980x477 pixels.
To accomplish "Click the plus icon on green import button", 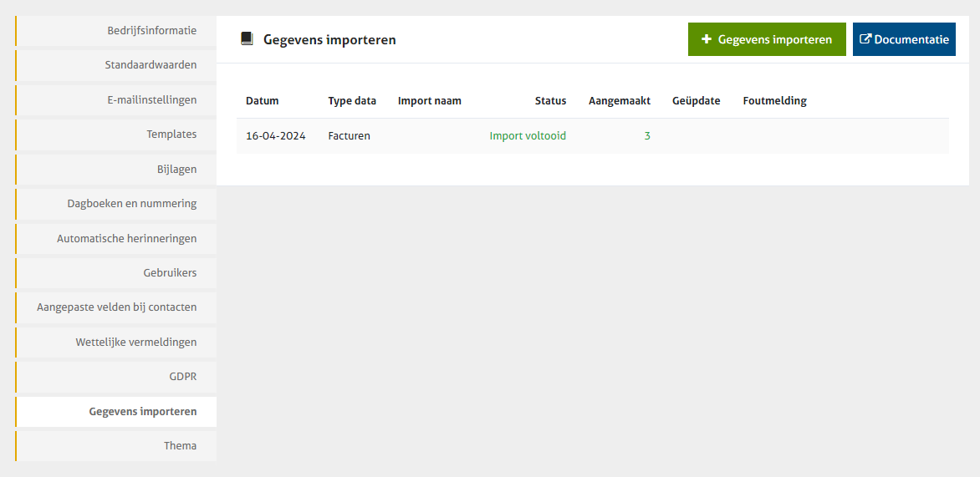I will (707, 39).
